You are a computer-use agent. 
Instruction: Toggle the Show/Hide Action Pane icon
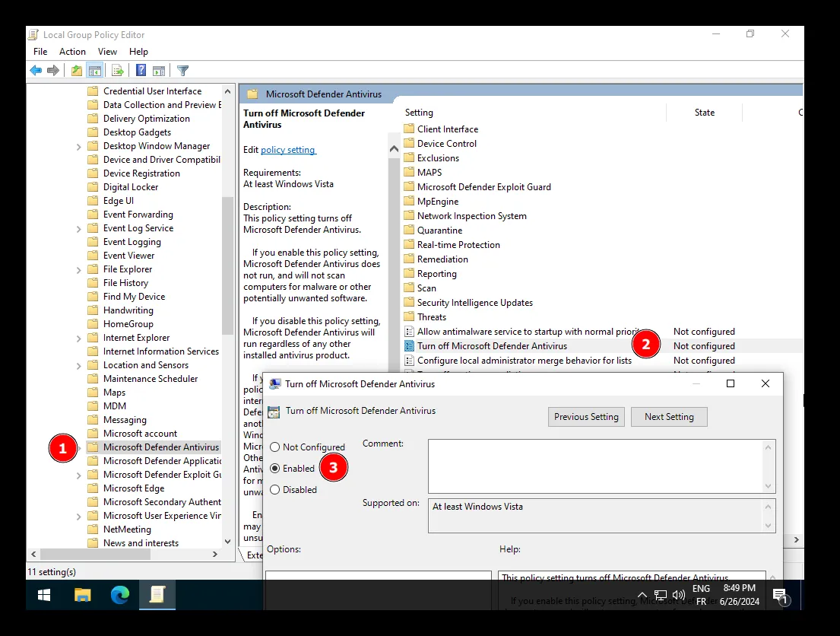pos(159,71)
